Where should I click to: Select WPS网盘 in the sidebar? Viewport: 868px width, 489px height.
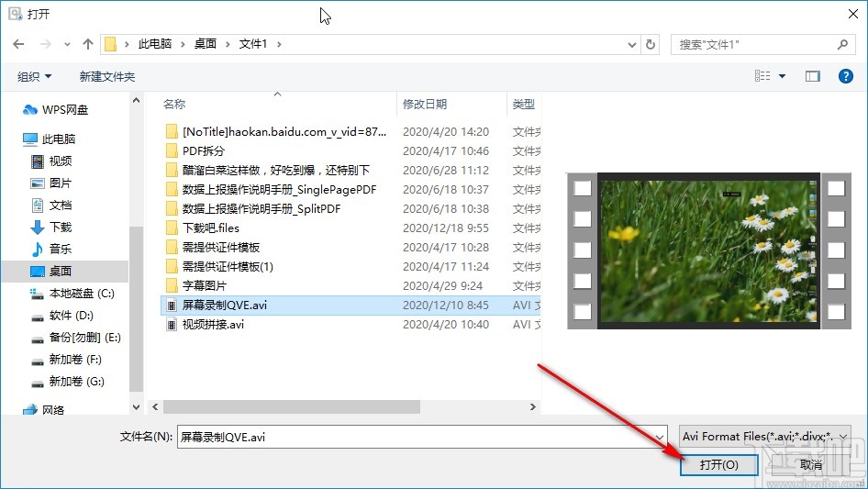55,110
